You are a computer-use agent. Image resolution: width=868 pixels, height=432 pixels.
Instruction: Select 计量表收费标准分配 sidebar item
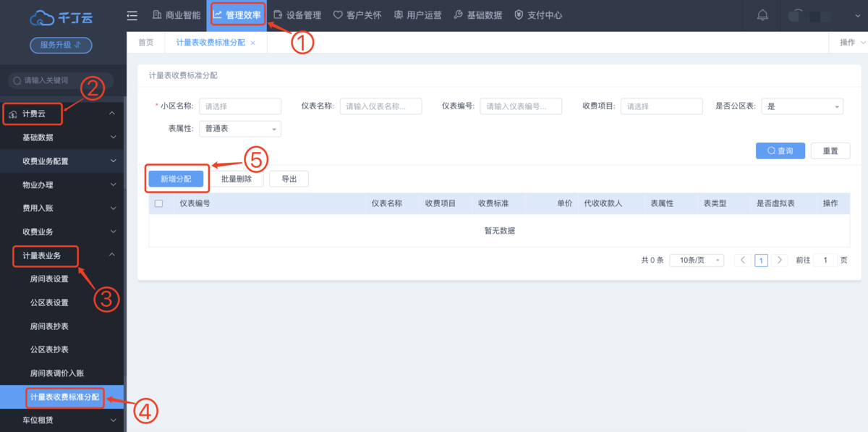pos(62,397)
